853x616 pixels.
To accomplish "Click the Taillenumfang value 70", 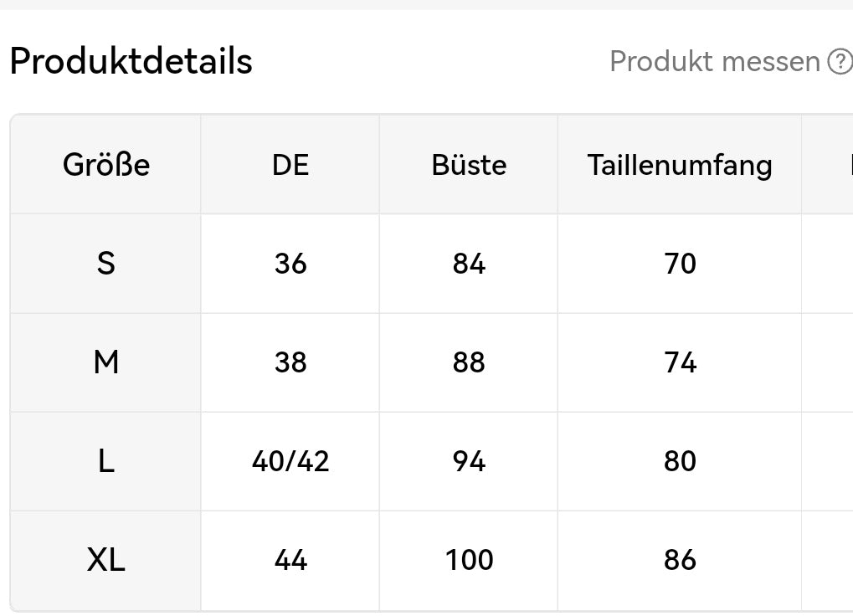I will 681,263.
